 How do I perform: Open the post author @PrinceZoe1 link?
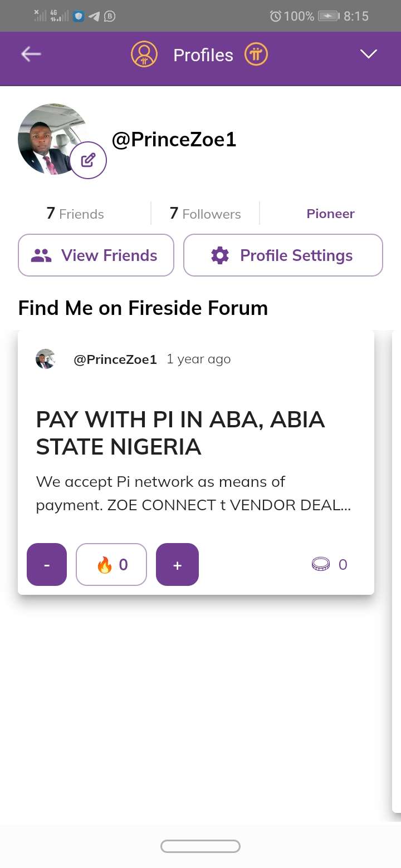coord(115,359)
